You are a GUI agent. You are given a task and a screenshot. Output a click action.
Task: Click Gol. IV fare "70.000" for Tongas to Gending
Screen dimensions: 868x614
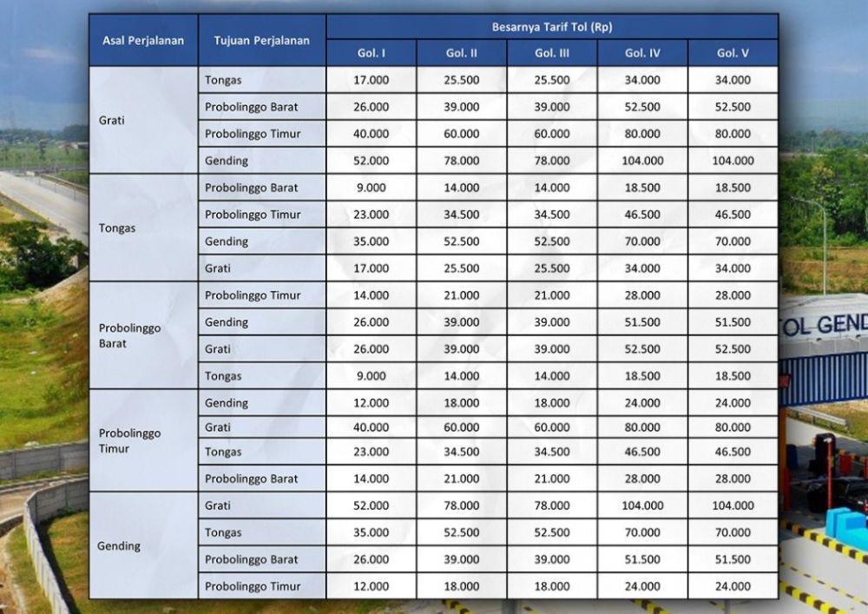point(642,241)
